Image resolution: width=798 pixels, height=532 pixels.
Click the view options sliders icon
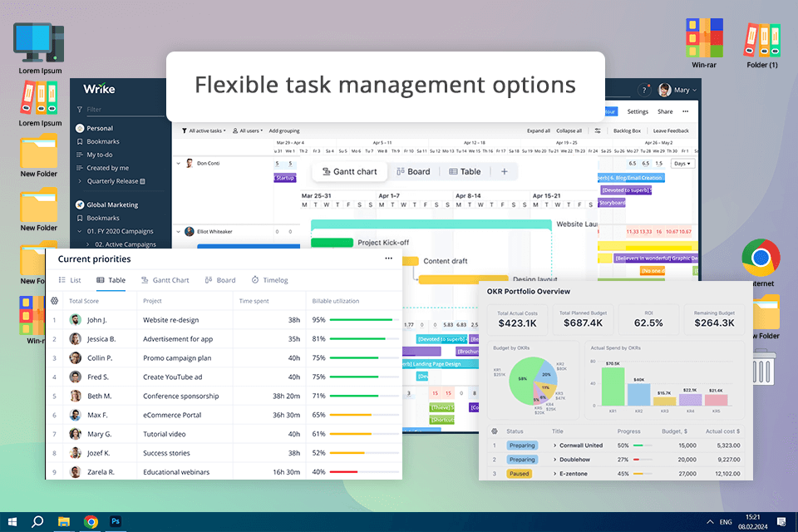(x=598, y=131)
